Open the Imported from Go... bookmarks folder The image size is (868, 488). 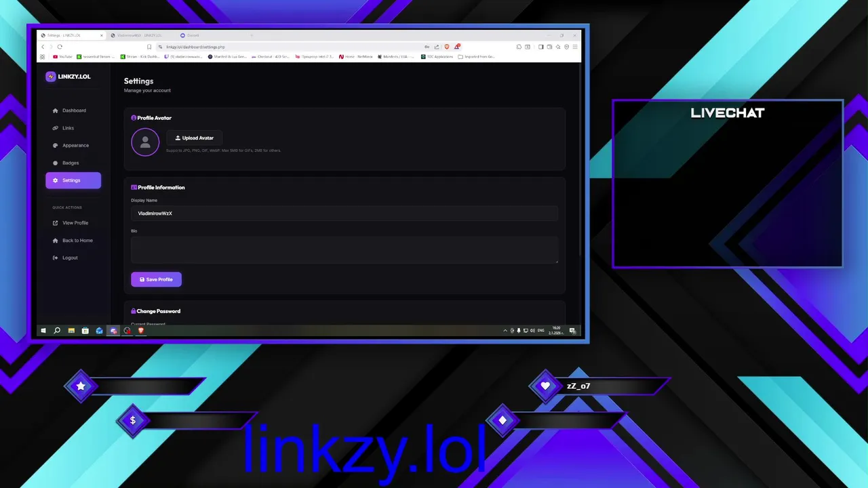477,57
